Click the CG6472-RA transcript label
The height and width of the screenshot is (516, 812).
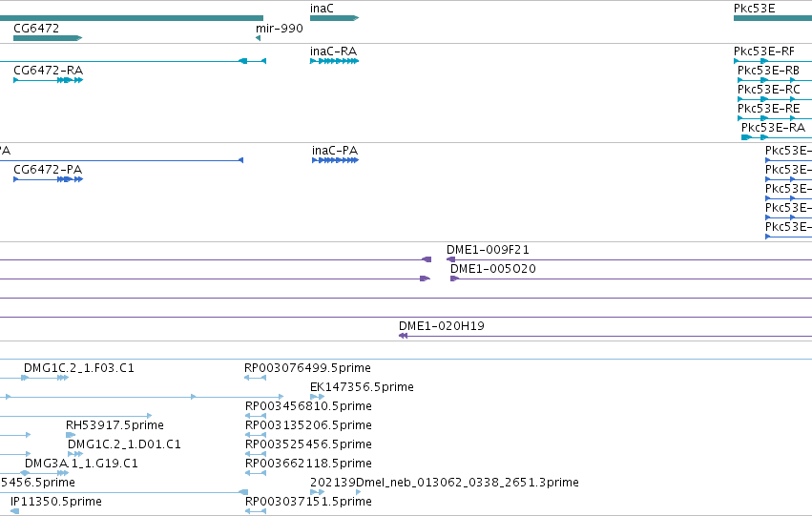pyautogui.click(x=48, y=71)
